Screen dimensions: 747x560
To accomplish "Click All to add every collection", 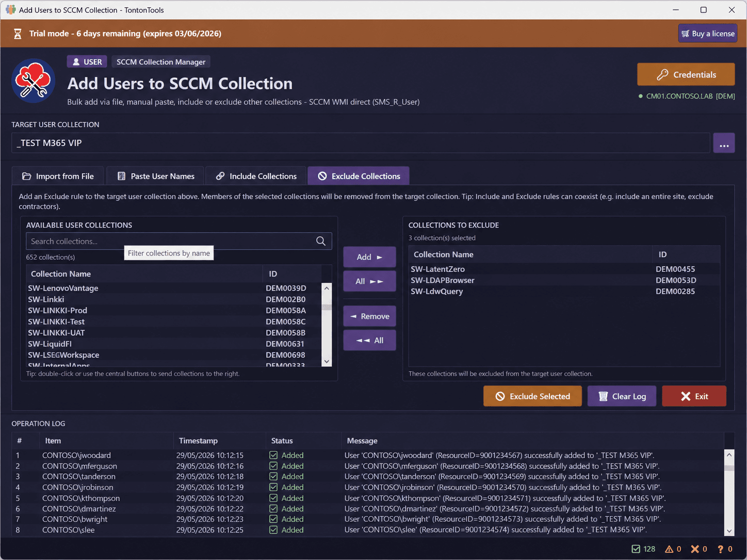I will pyautogui.click(x=369, y=281).
